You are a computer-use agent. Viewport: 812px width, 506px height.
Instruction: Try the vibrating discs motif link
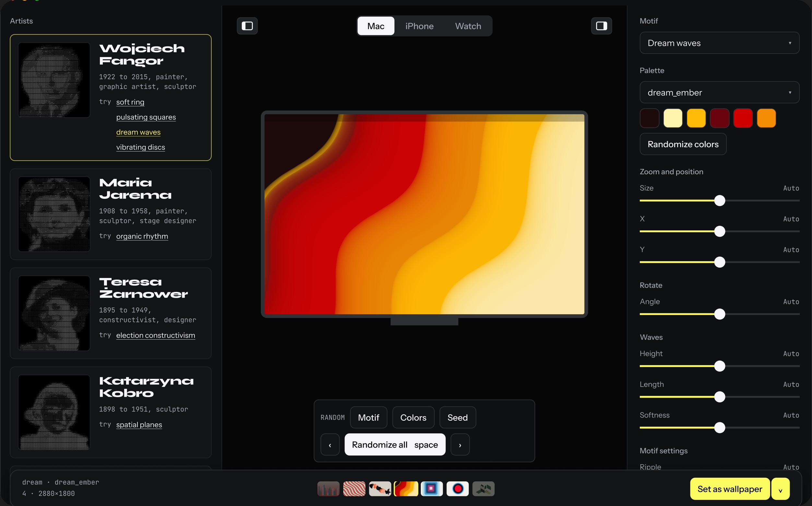[x=140, y=147]
